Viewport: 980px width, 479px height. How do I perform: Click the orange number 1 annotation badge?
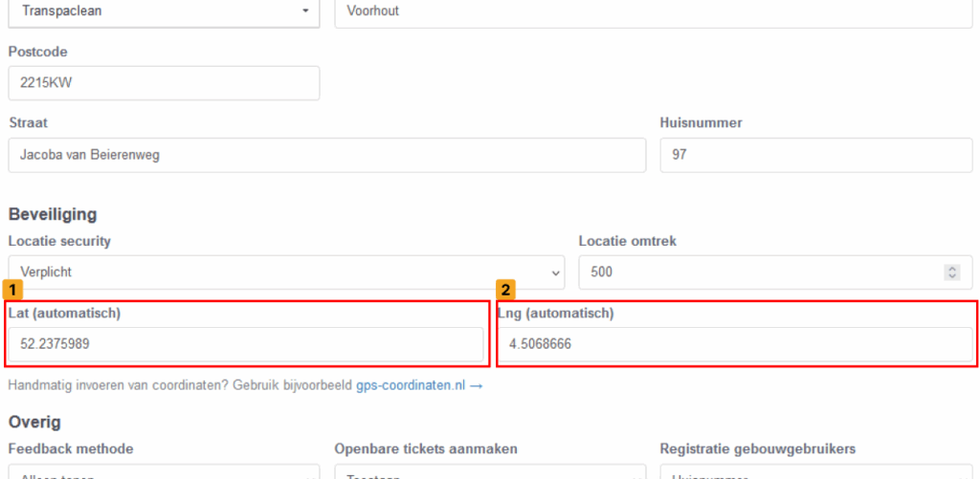pyautogui.click(x=13, y=288)
